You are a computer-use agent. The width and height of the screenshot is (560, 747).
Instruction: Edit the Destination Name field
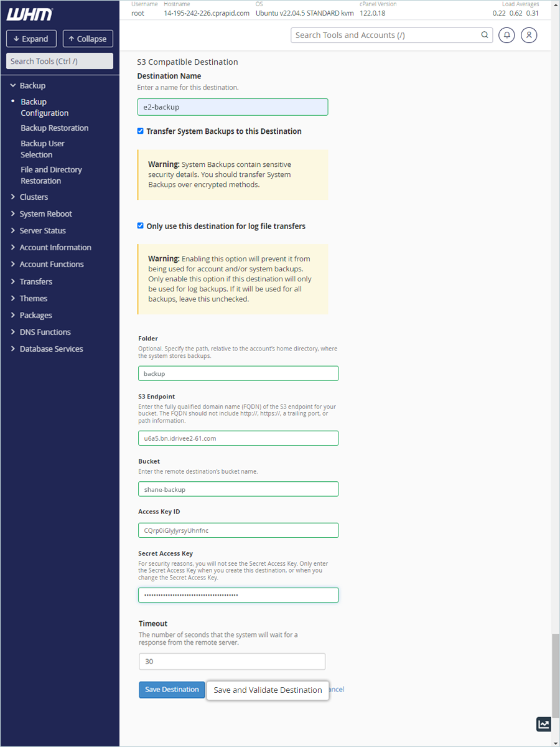click(x=233, y=107)
